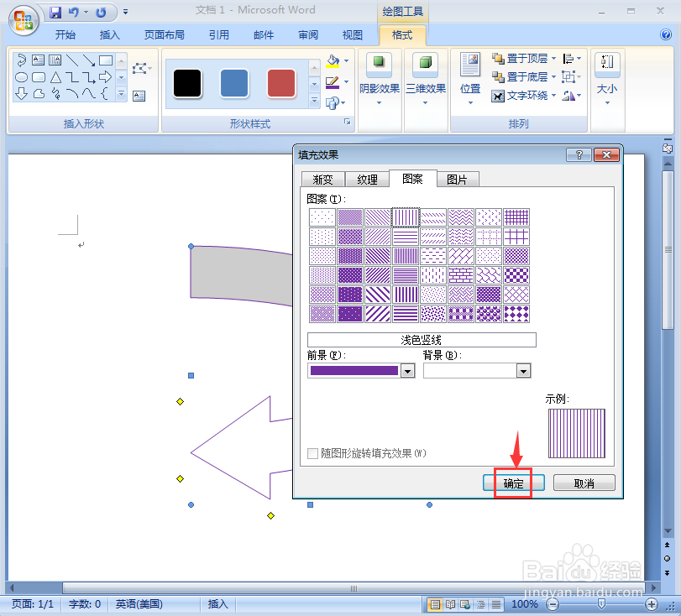Viewport: 681px width, 616px height.
Task: Click the 浅色竖线 pattern name field
Action: tap(422, 340)
